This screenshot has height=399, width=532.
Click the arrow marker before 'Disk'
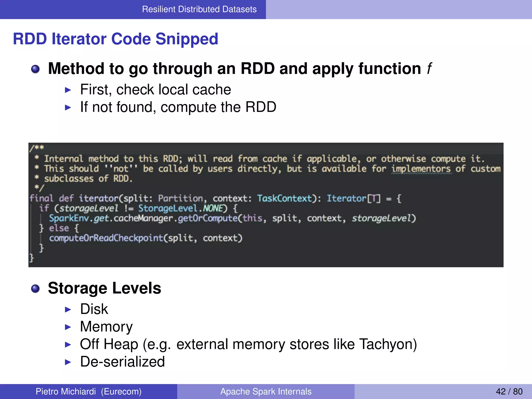(x=68, y=309)
